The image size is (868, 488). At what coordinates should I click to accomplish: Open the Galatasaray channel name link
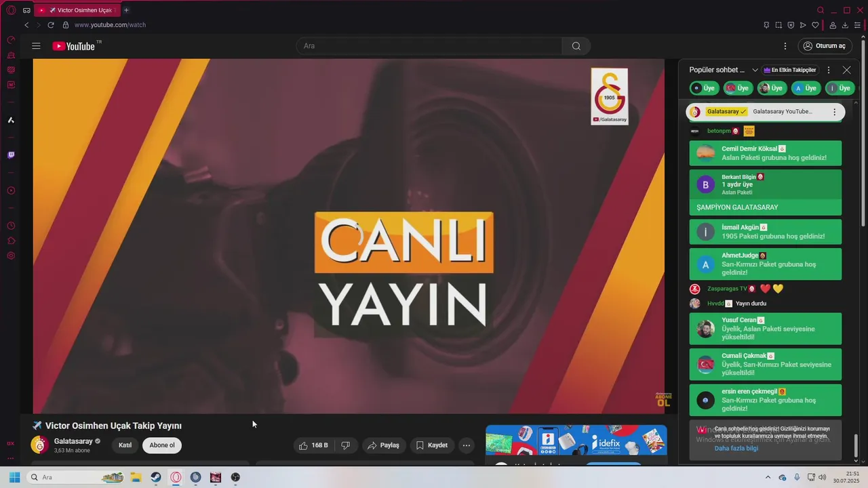point(73,441)
